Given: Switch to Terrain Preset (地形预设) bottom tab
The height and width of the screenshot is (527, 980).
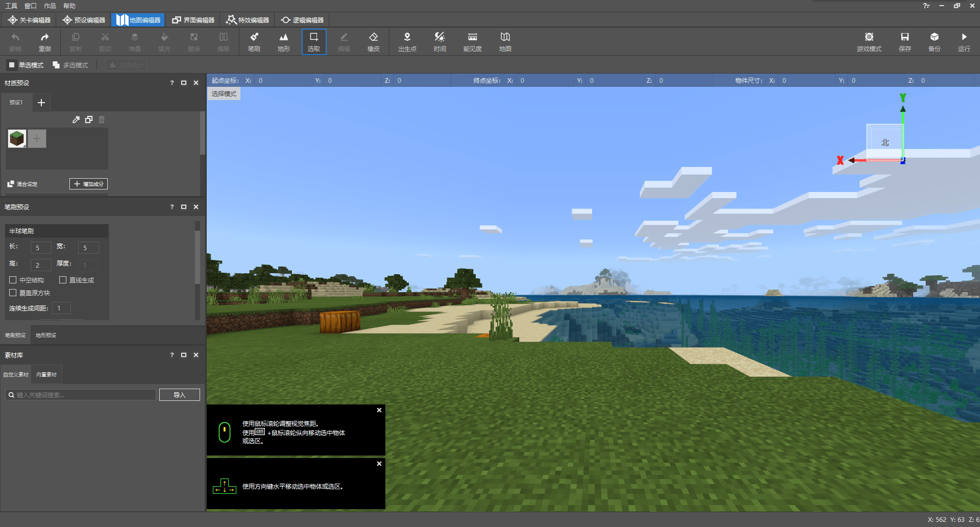Looking at the screenshot, I should pyautogui.click(x=46, y=336).
